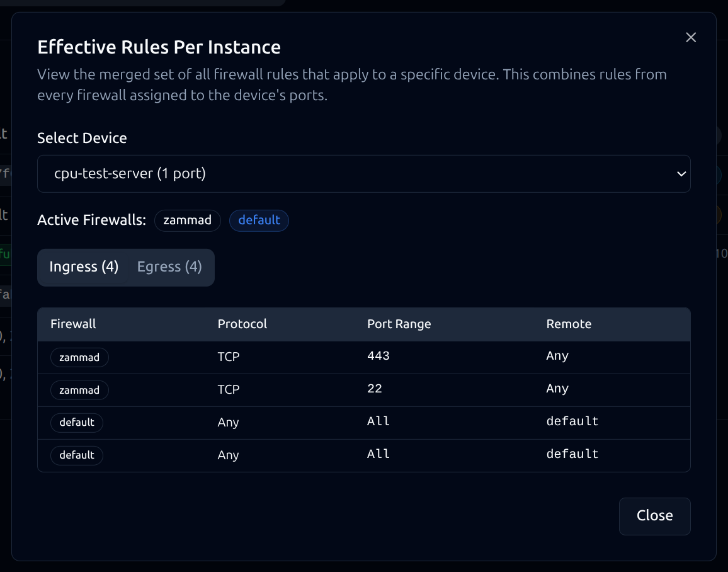Click the Remote column header

(569, 324)
